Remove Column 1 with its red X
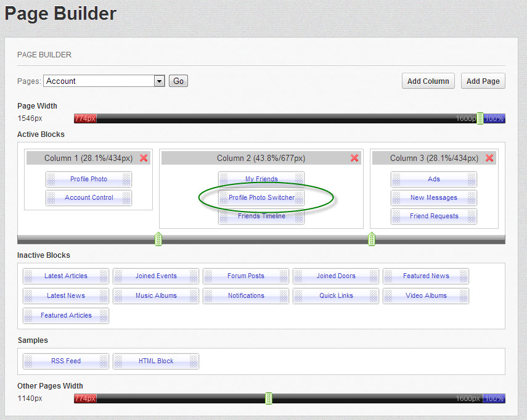This screenshot has height=420, width=527. pyautogui.click(x=144, y=158)
